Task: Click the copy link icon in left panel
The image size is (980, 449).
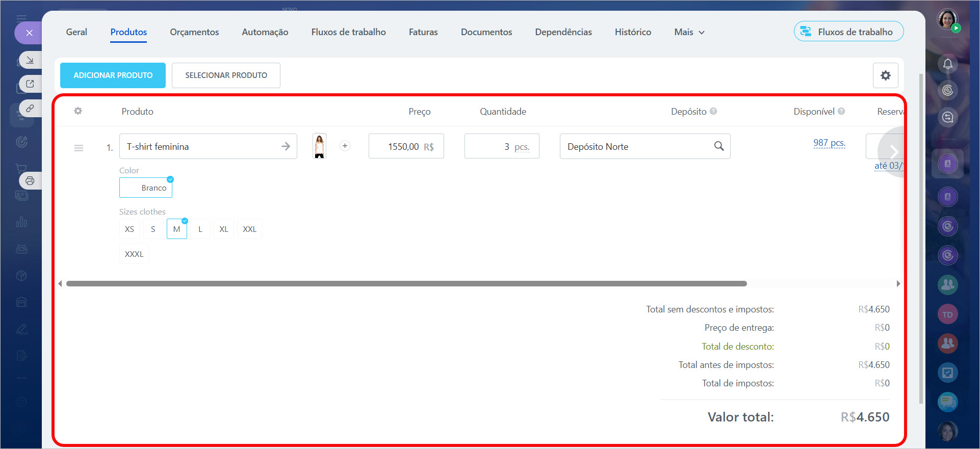Action: pos(30,108)
